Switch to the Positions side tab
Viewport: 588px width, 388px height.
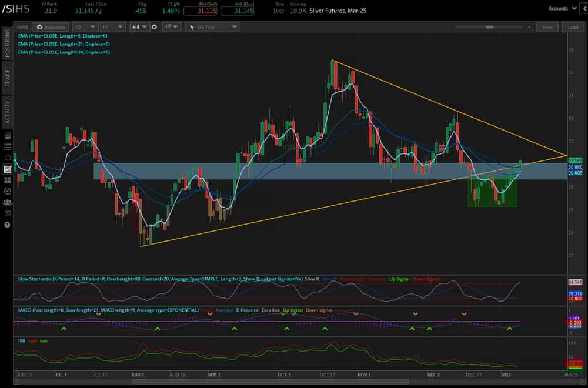pos(8,45)
